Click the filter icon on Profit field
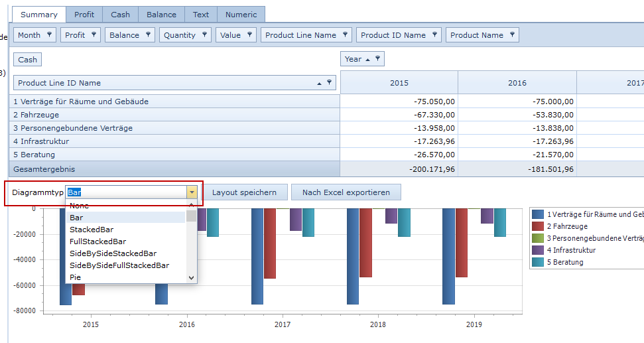 [x=94, y=35]
